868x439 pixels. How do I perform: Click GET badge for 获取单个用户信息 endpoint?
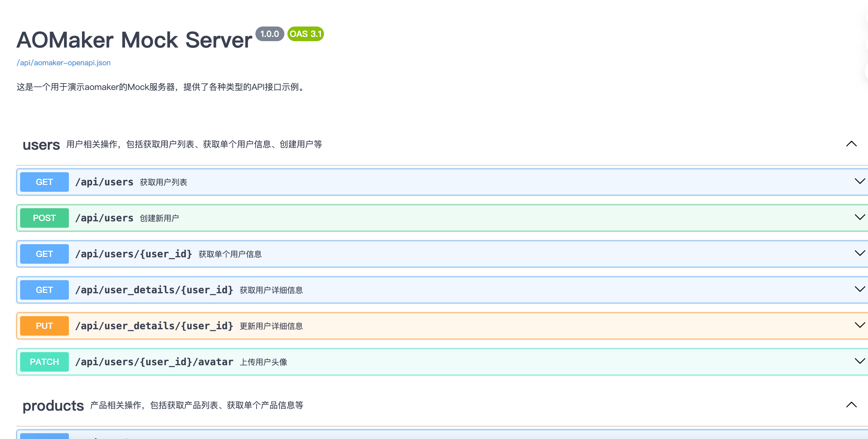[44, 254]
